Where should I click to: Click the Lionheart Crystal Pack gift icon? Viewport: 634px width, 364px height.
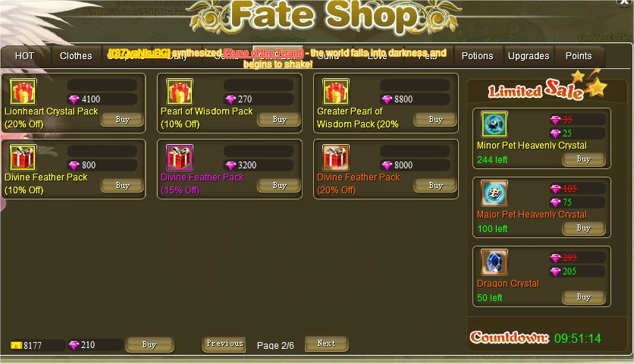tap(23, 92)
